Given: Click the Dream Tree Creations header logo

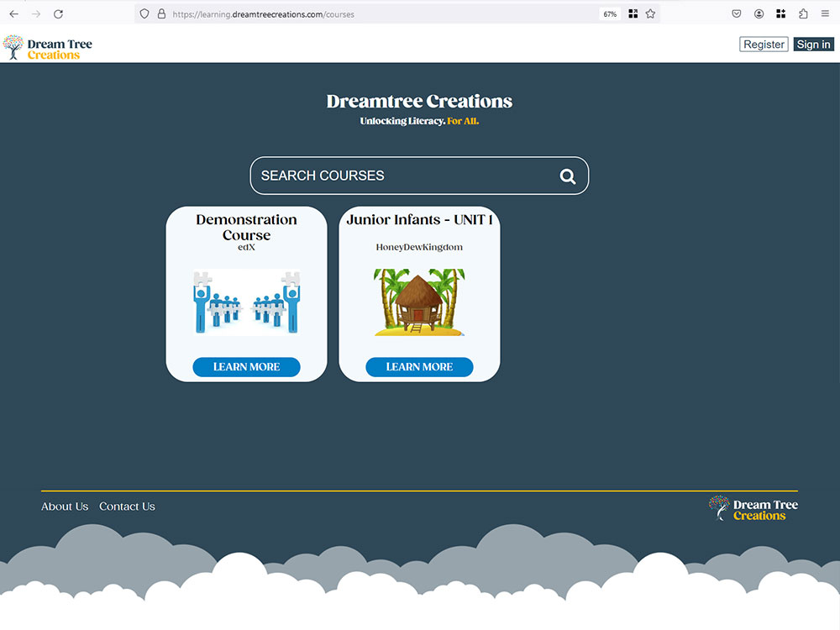Looking at the screenshot, I should [48, 45].
